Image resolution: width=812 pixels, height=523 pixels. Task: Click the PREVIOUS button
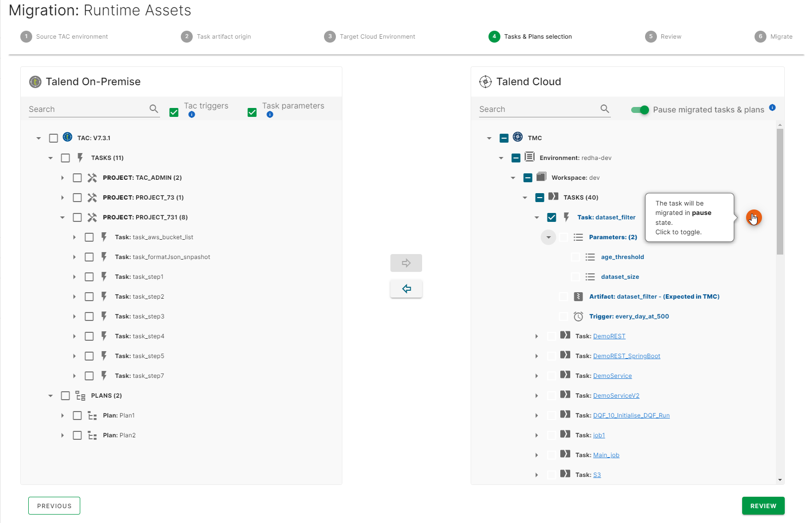pos(54,506)
